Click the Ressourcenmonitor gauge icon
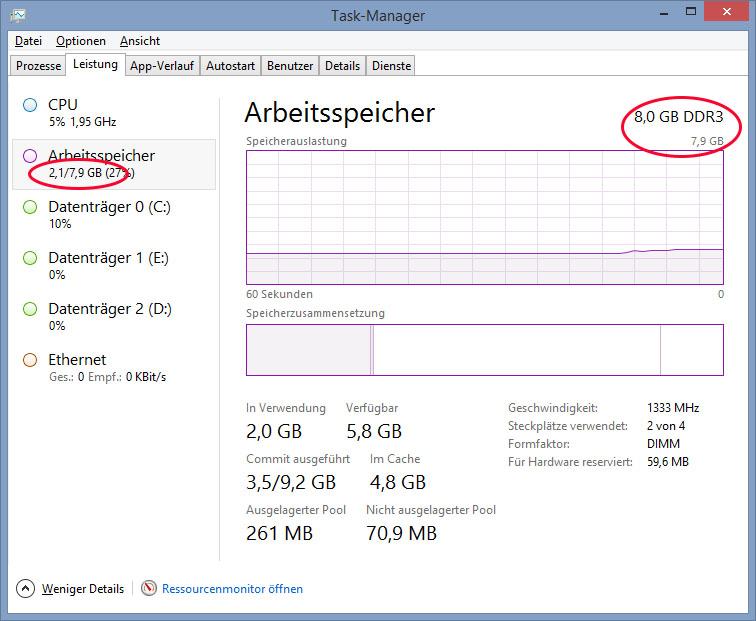756x621 pixels. [149, 588]
